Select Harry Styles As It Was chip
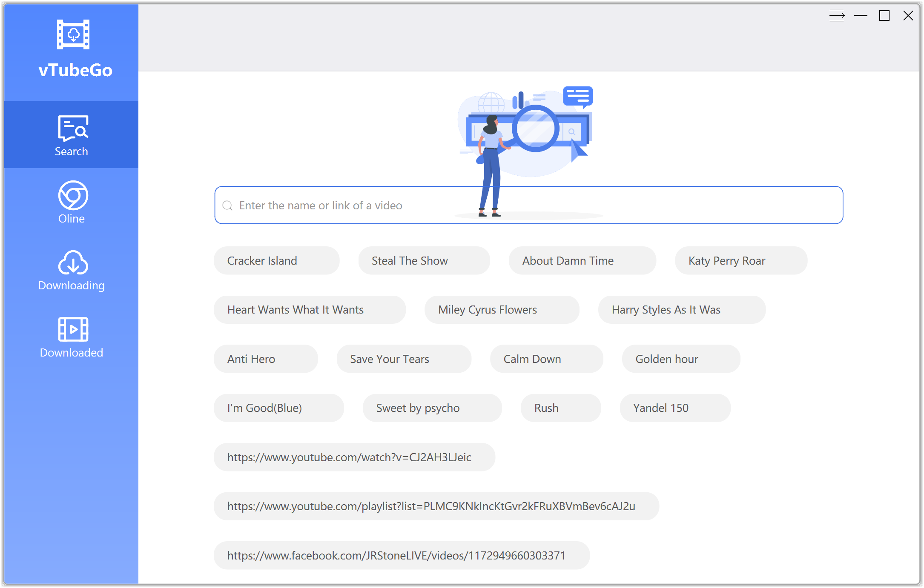This screenshot has width=924, height=588. click(682, 310)
